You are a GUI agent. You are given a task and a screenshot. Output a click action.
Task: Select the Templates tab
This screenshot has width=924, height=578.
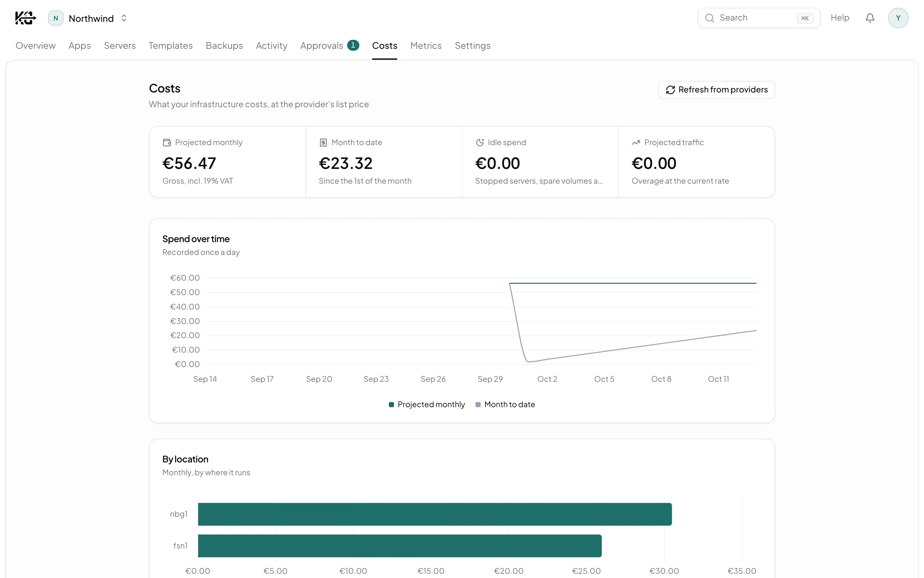click(171, 46)
